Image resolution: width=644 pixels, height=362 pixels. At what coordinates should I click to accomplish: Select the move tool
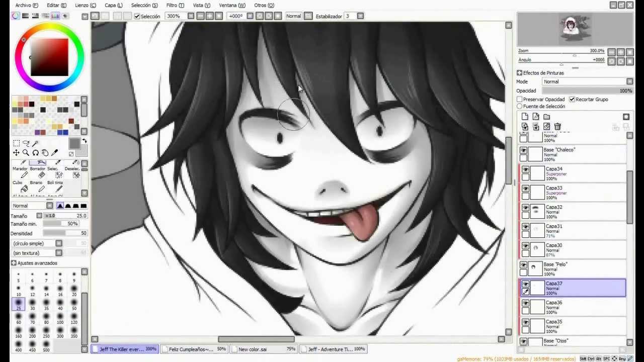point(16,153)
